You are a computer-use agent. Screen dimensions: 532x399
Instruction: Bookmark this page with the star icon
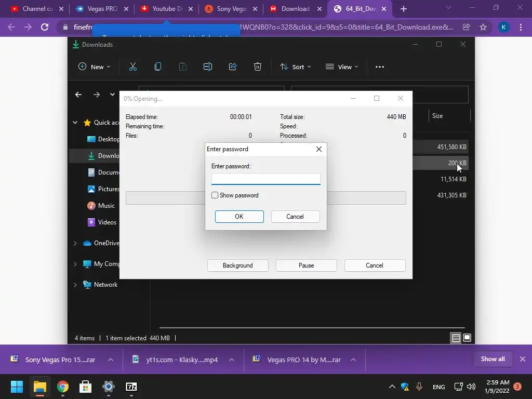[x=483, y=27]
